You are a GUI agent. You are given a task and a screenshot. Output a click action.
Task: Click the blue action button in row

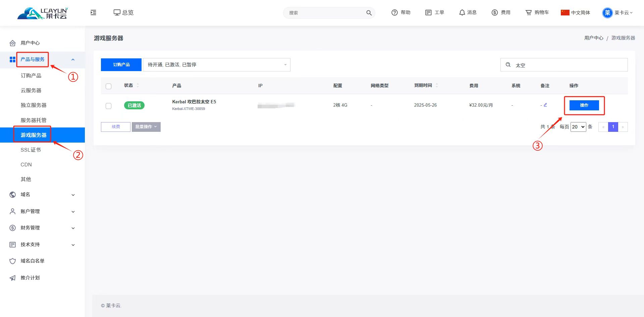pos(584,105)
